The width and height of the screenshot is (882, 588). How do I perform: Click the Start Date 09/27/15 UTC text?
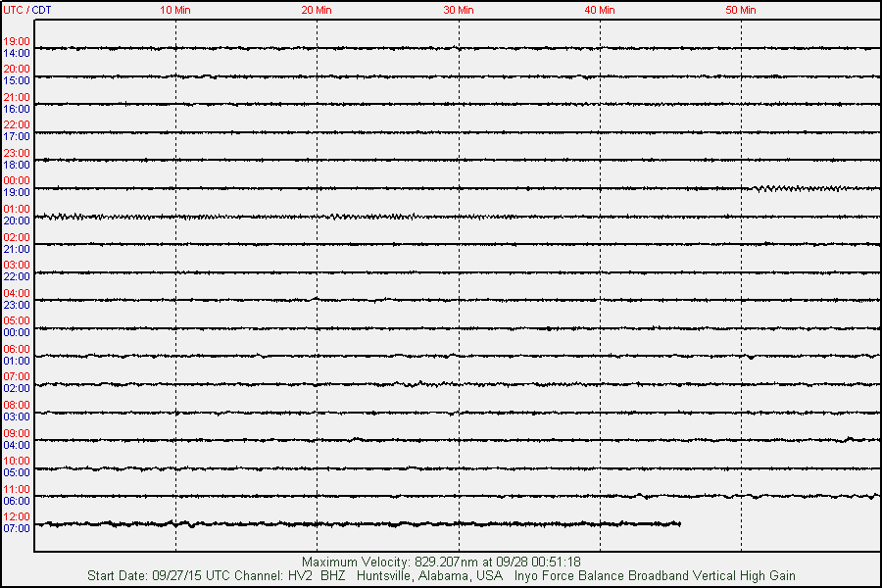(159, 575)
